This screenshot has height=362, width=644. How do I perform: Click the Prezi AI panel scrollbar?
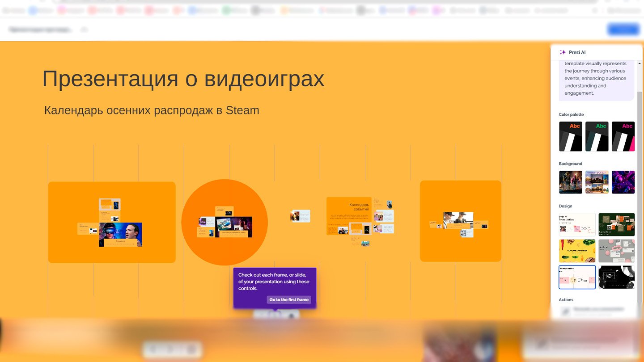[640, 206]
